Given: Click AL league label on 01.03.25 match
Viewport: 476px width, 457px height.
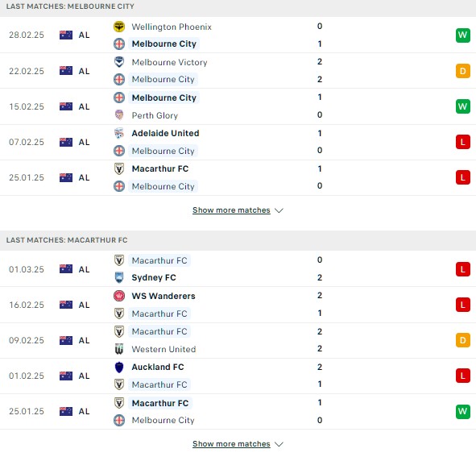Looking at the screenshot, I should (x=84, y=269).
